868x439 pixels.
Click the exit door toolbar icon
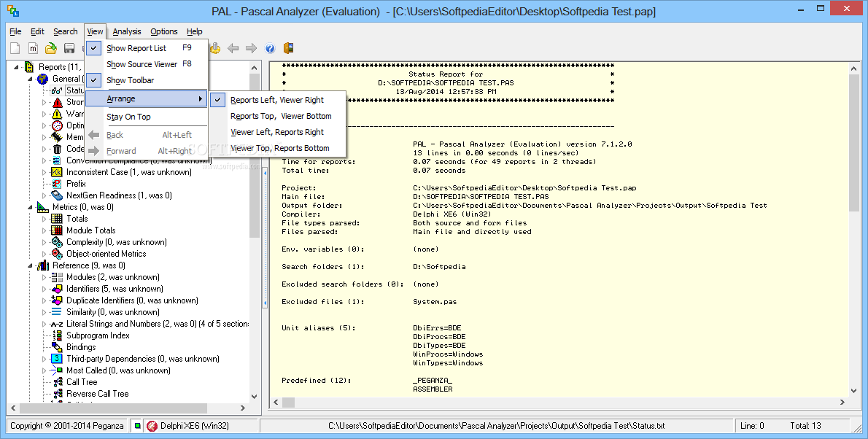[x=288, y=48]
